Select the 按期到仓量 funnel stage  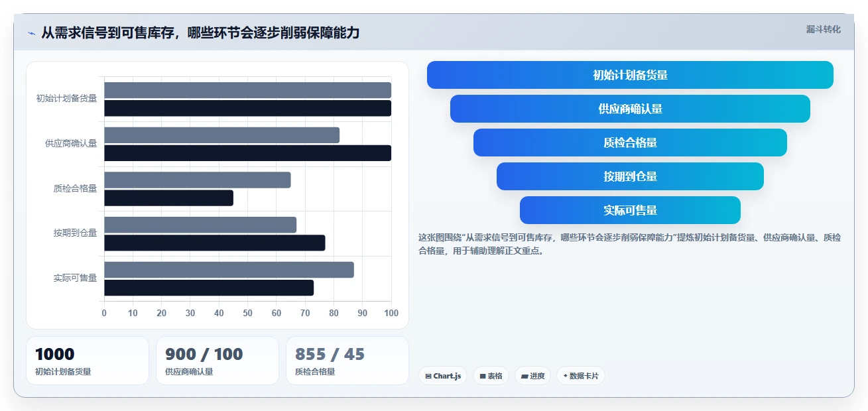pos(630,176)
